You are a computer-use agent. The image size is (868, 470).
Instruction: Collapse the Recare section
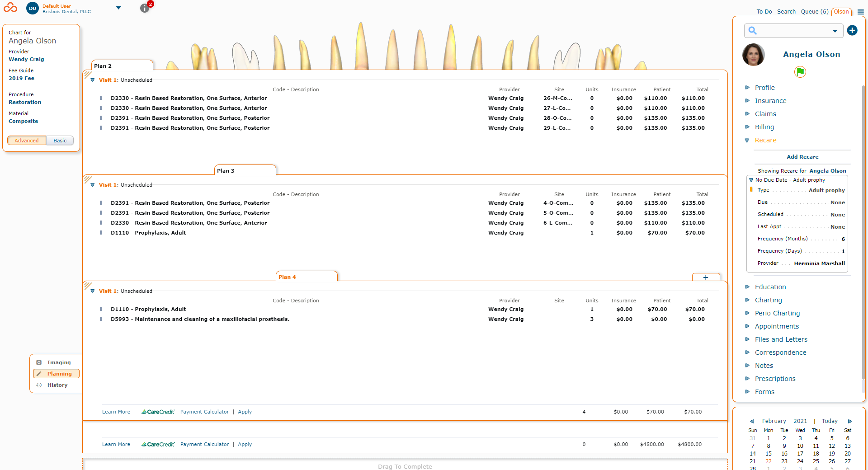point(748,140)
